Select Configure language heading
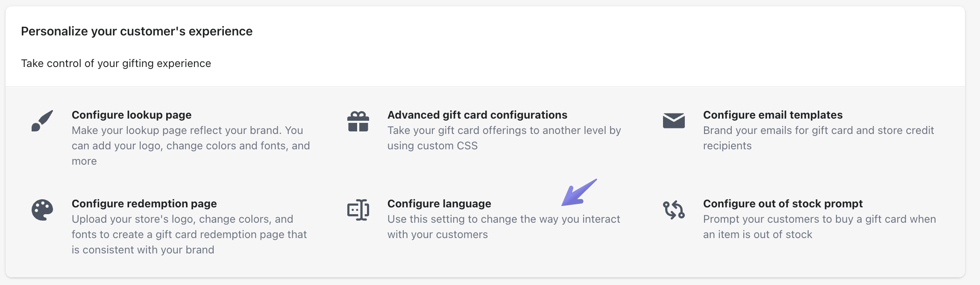 pyautogui.click(x=439, y=204)
